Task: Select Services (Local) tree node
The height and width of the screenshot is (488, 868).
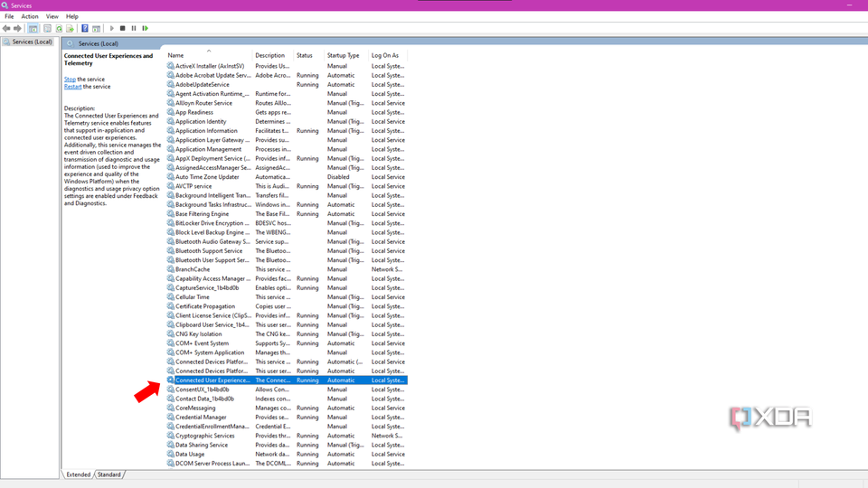Action: click(28, 42)
